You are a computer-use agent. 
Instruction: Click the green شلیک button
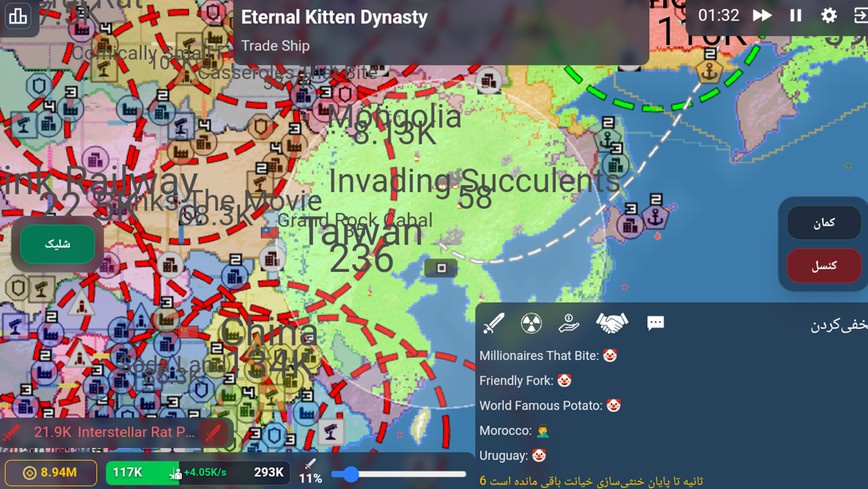pyautogui.click(x=57, y=244)
